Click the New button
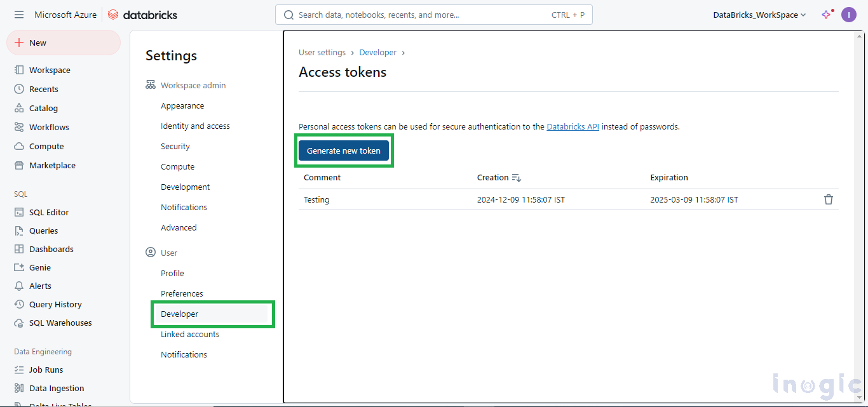The image size is (868, 407). coord(64,43)
